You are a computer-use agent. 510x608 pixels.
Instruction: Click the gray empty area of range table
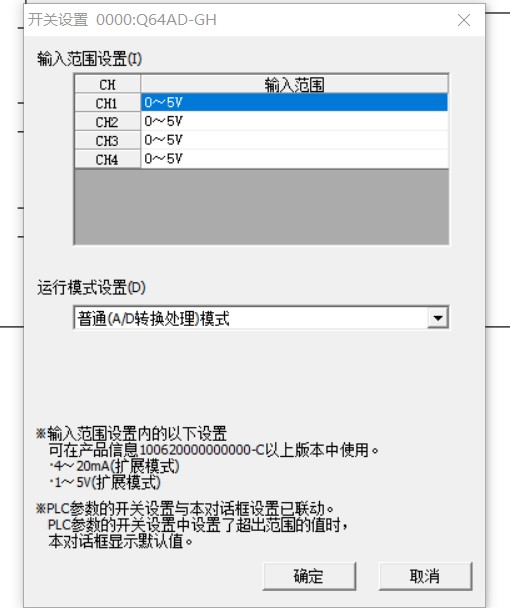click(x=261, y=206)
